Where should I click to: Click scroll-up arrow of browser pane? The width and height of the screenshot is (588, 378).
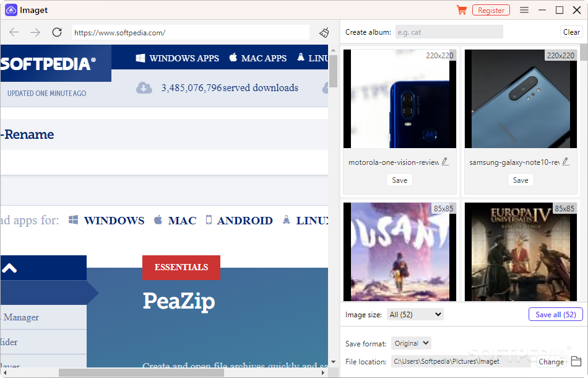[334, 50]
